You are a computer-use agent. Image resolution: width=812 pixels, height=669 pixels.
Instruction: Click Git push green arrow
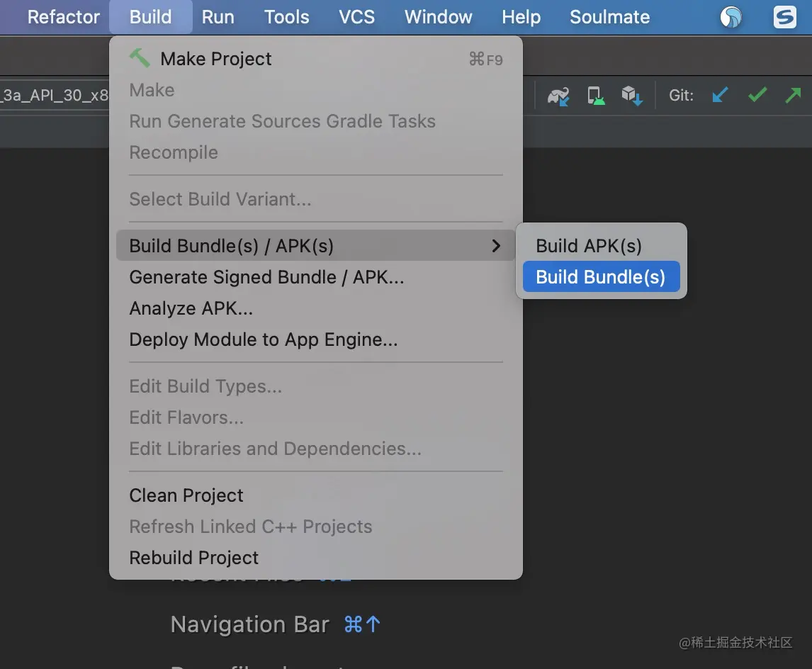point(793,95)
